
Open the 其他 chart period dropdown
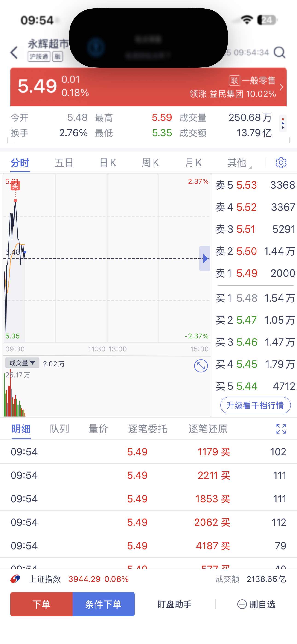[x=239, y=163]
